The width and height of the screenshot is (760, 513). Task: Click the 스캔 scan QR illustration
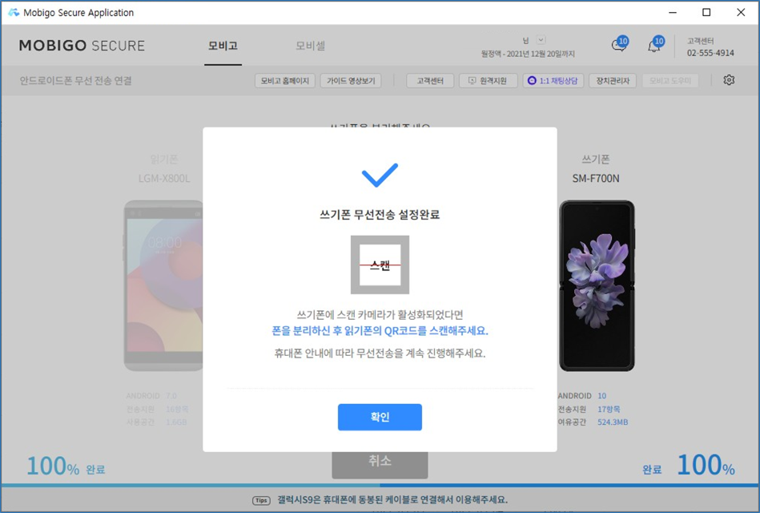(x=380, y=265)
